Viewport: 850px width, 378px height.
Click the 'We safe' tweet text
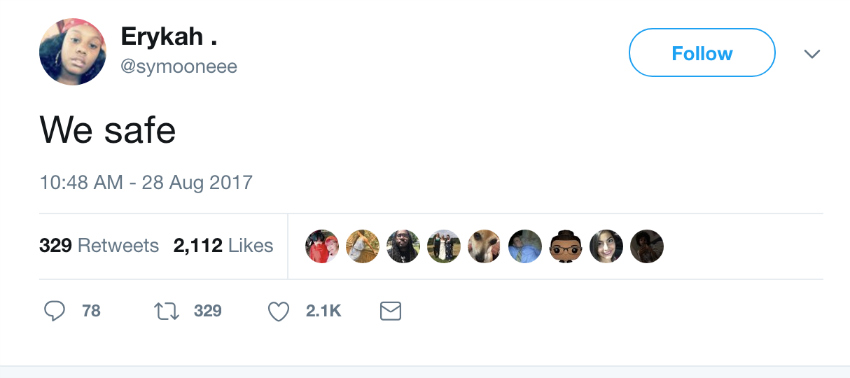[107, 130]
